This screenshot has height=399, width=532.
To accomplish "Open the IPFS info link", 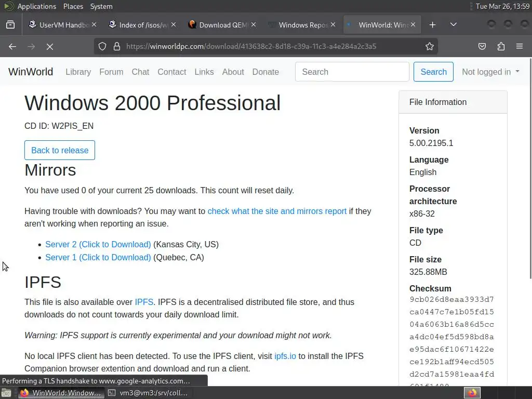I will point(144,302).
